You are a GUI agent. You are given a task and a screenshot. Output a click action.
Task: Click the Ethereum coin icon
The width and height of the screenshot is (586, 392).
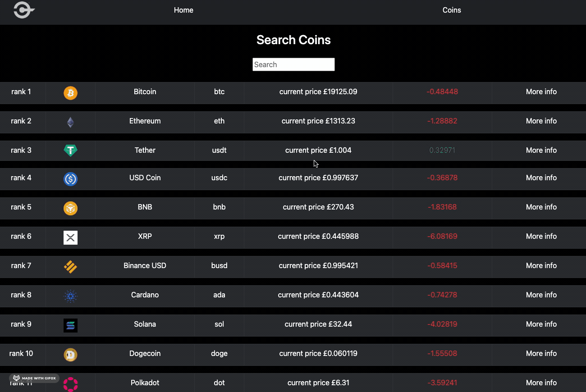(70, 122)
